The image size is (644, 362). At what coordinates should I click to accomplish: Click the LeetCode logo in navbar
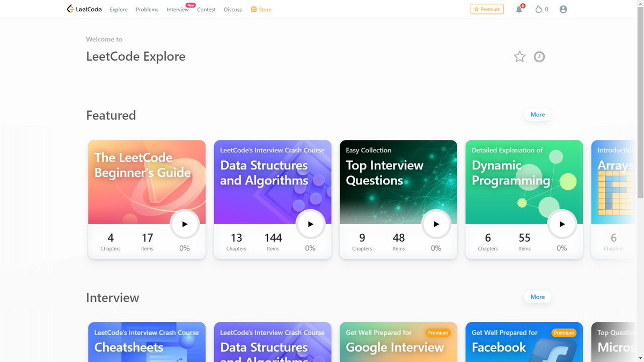[84, 9]
